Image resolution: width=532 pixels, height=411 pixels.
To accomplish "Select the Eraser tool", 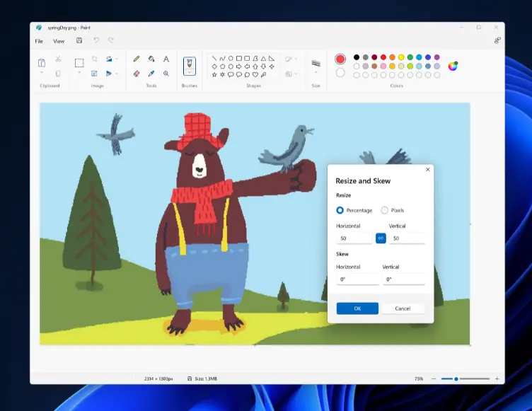I will pyautogui.click(x=137, y=74).
